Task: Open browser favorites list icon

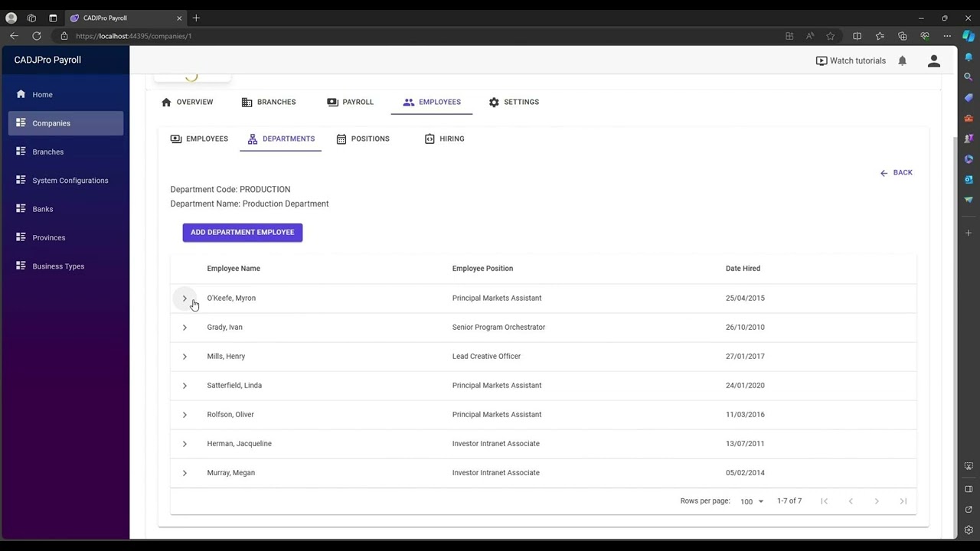Action: (880, 36)
